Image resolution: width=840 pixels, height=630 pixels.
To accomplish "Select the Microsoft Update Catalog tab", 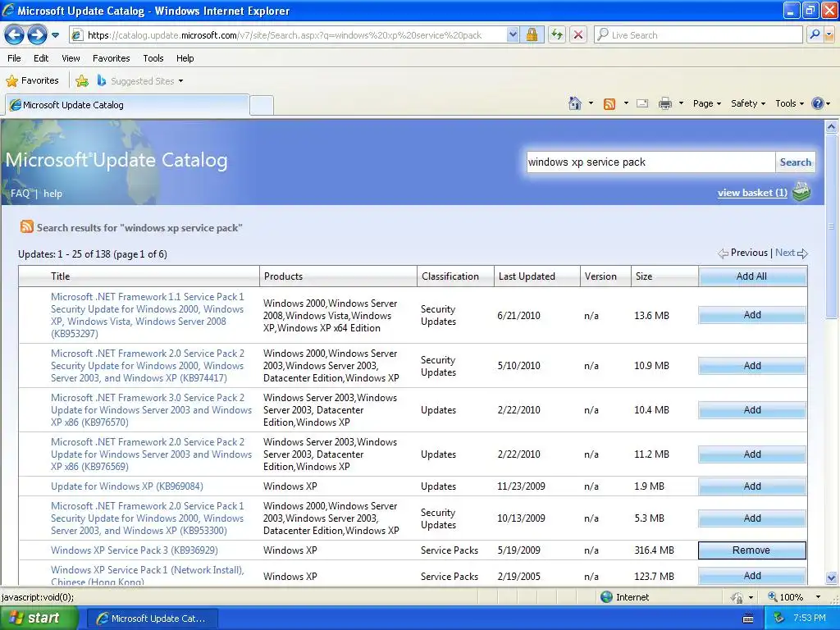I will point(127,105).
